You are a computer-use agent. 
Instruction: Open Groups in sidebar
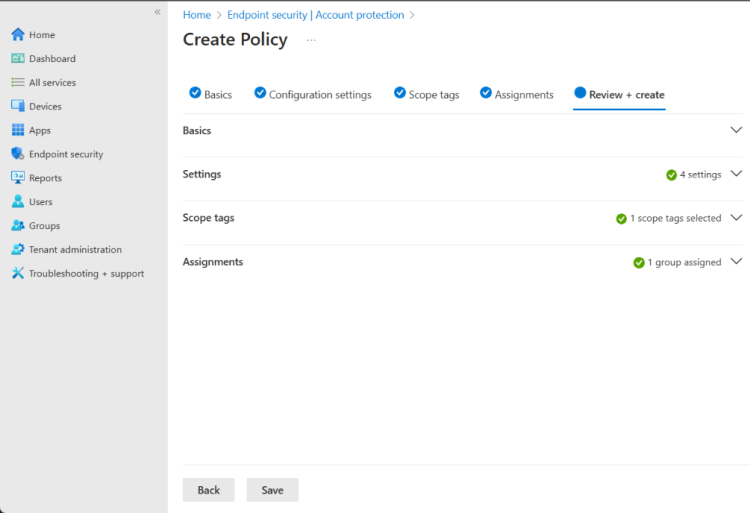pyautogui.click(x=44, y=226)
